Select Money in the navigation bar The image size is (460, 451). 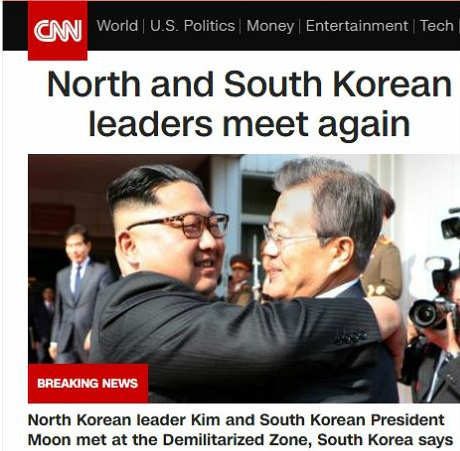tap(270, 26)
